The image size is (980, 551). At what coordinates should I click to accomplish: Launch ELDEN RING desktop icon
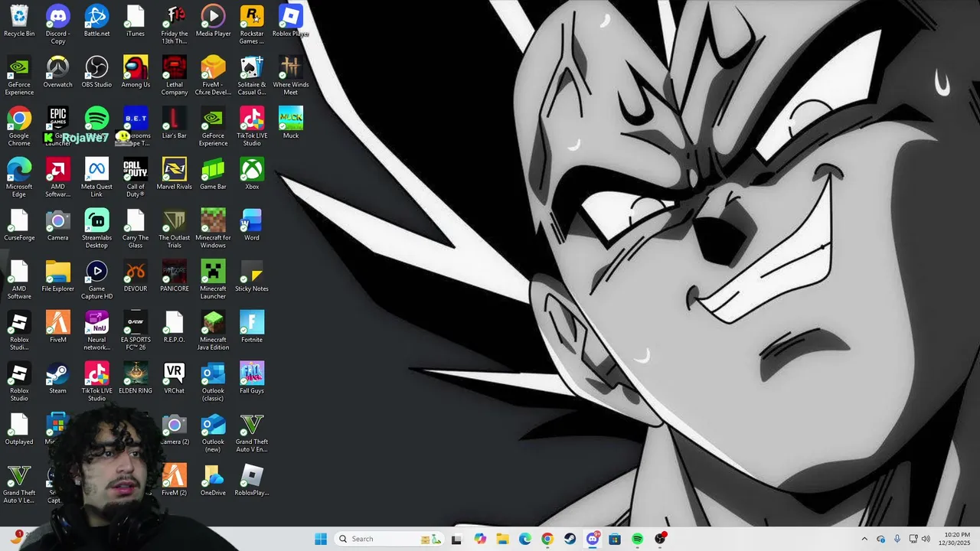[x=136, y=378]
